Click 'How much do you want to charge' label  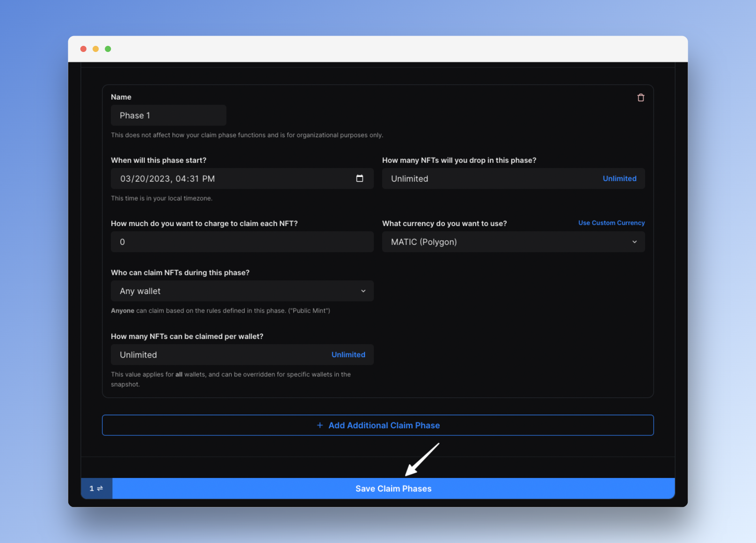[204, 223]
